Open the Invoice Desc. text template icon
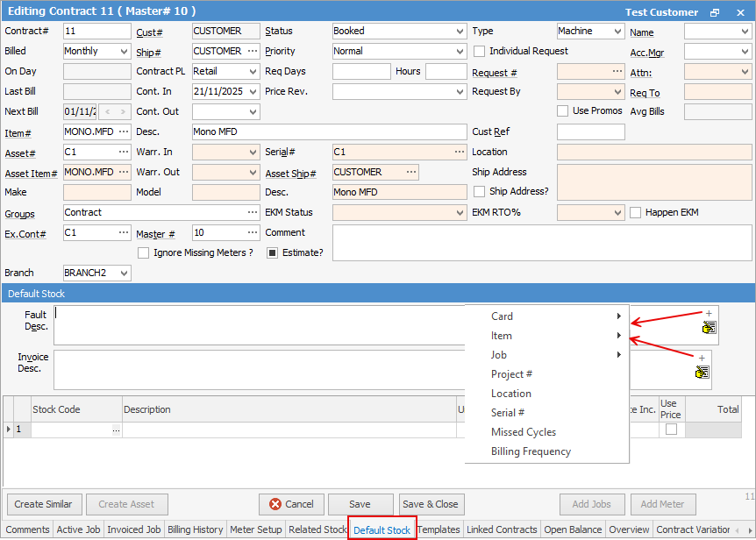Viewport: 756px width, 540px height. [702, 373]
